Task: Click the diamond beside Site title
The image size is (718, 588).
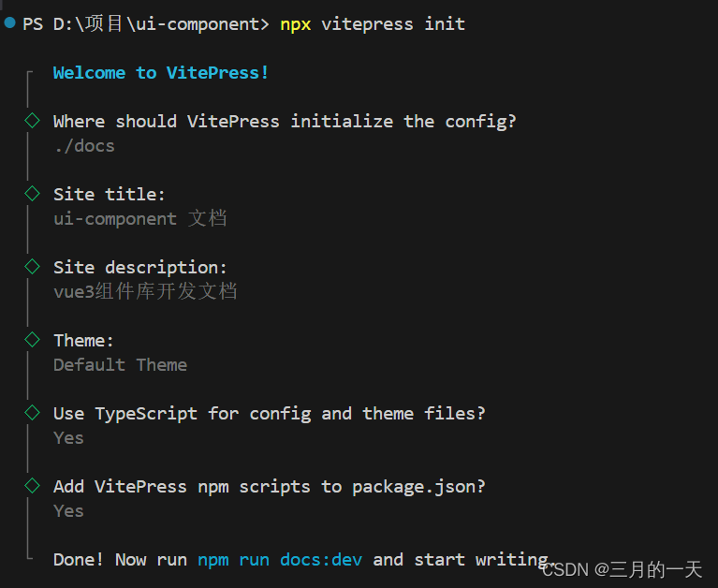Action: coord(32,194)
